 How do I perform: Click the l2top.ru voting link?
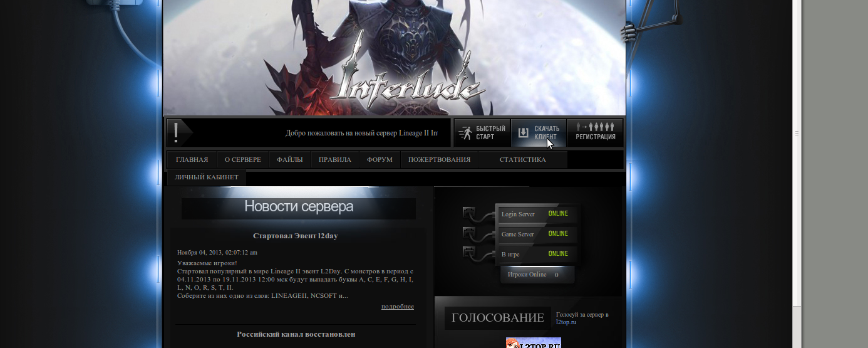coord(566,322)
